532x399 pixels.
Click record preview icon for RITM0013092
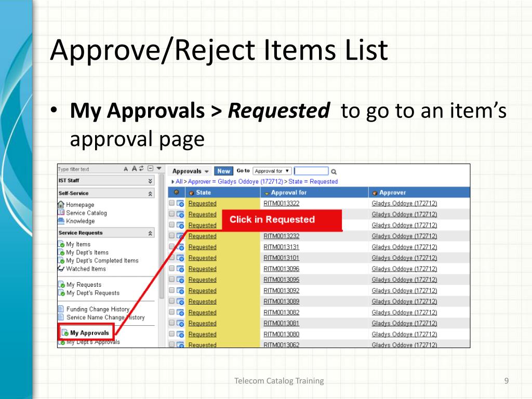(180, 290)
